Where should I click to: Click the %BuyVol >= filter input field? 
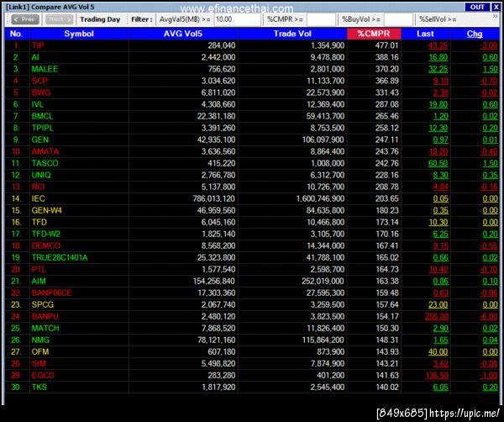tap(398, 19)
